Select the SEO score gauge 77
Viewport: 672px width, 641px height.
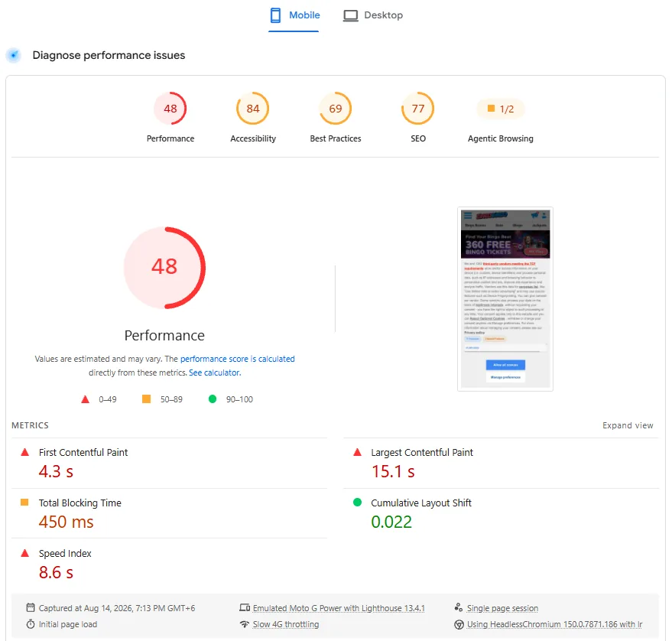point(418,109)
